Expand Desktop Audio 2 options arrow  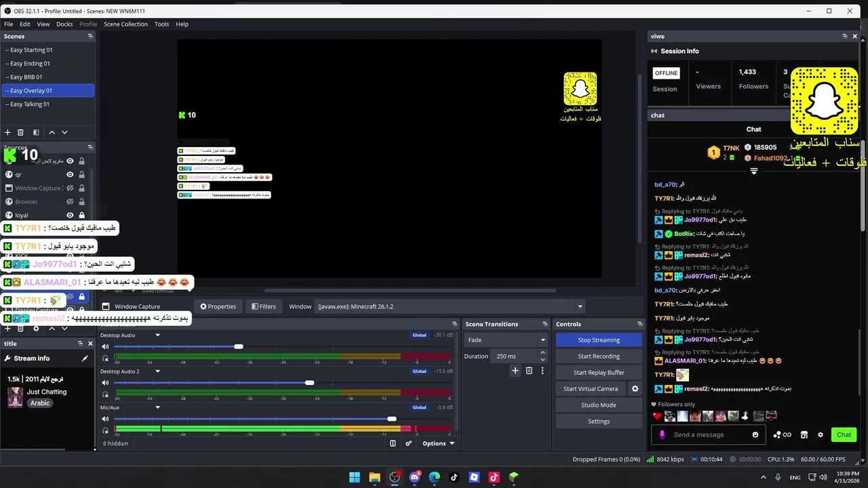coord(157,371)
